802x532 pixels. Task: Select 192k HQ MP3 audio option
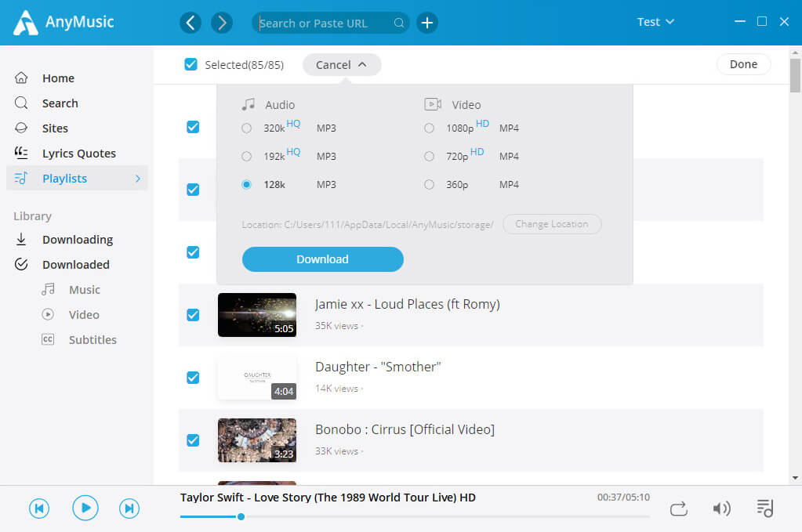click(246, 157)
